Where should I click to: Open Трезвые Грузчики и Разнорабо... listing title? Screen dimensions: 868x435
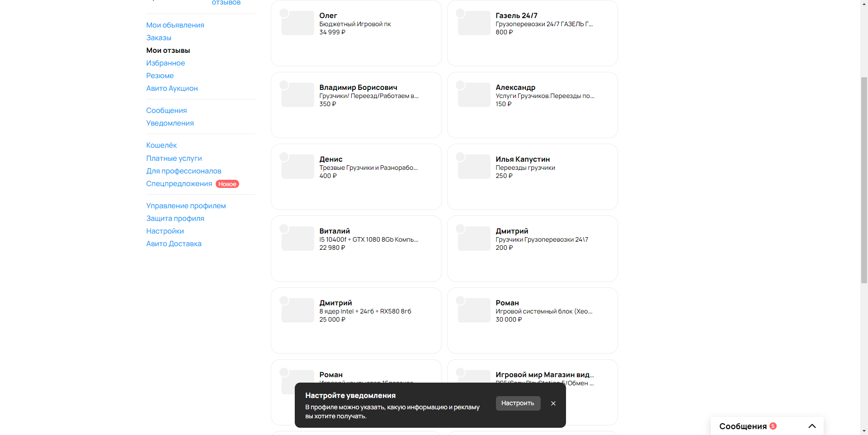pyautogui.click(x=368, y=168)
